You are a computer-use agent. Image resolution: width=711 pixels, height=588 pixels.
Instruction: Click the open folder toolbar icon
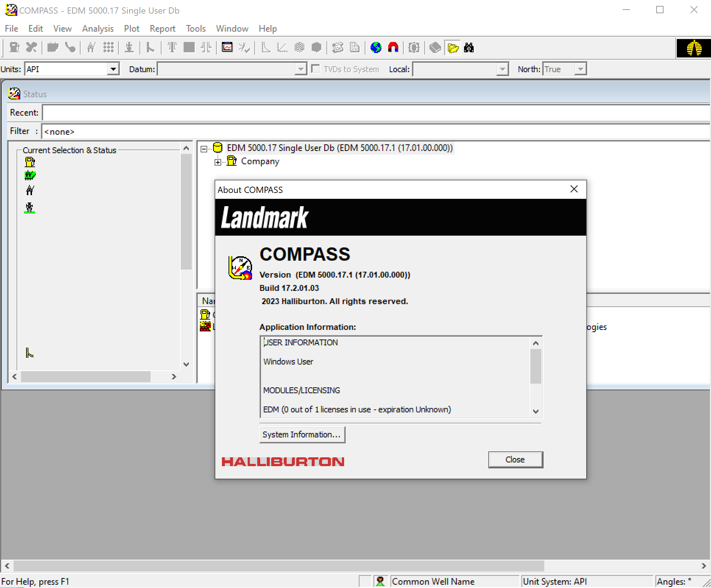click(453, 47)
